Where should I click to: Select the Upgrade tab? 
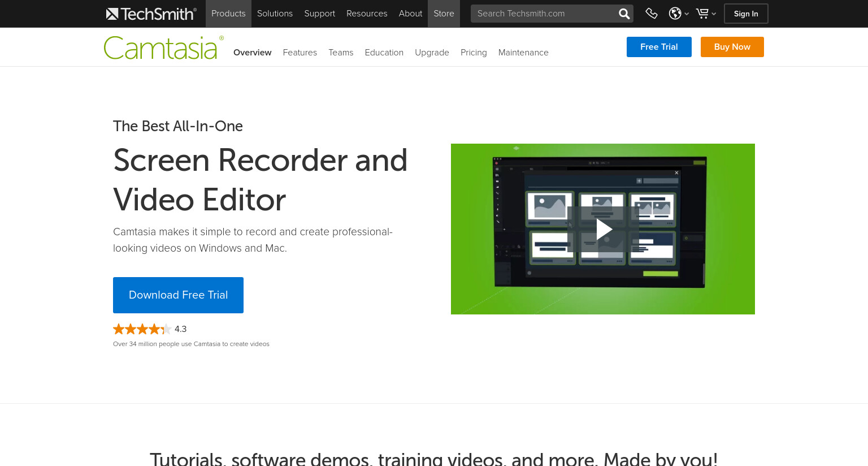point(432,53)
